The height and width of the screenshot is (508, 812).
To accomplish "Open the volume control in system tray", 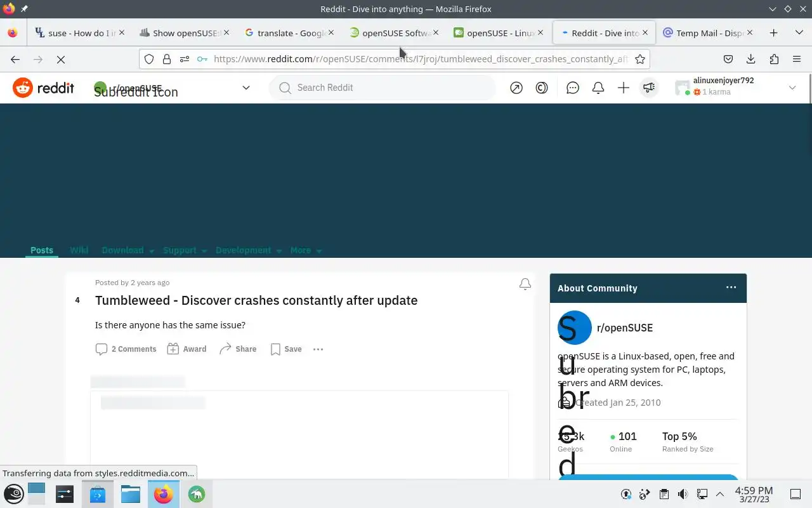I will pos(683,494).
